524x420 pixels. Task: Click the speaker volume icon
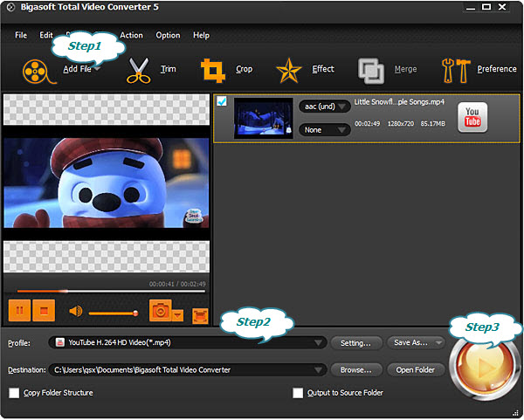click(76, 312)
